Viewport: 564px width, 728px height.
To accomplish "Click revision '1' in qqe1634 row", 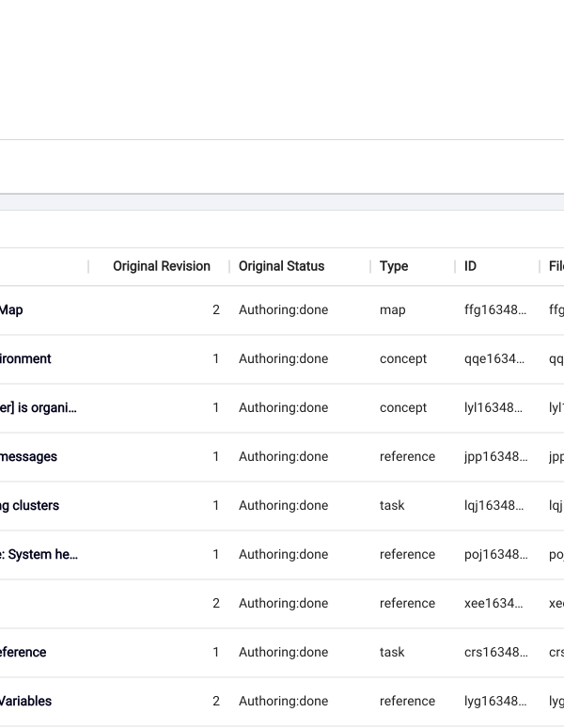I will [x=215, y=358].
